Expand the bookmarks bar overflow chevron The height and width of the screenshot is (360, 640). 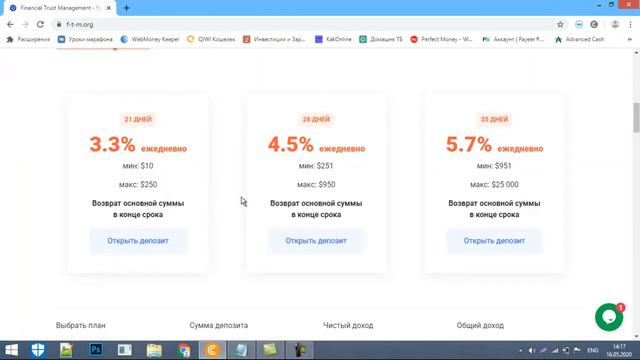629,39
